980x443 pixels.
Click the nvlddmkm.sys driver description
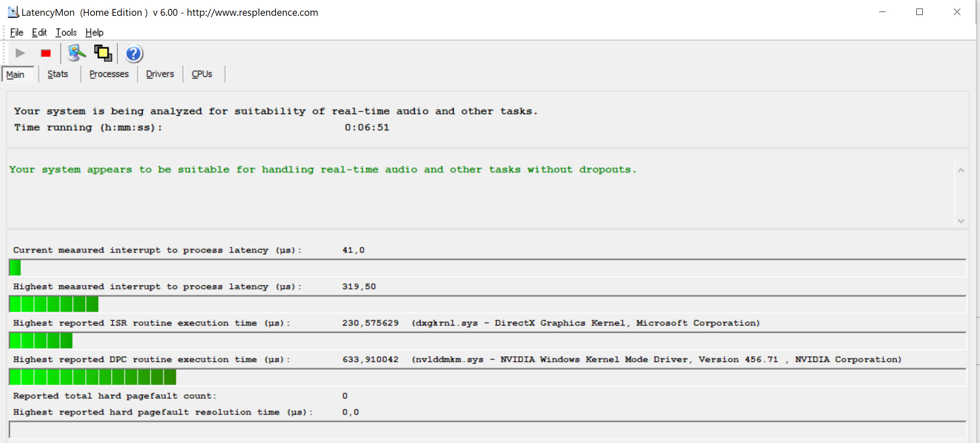(657, 359)
